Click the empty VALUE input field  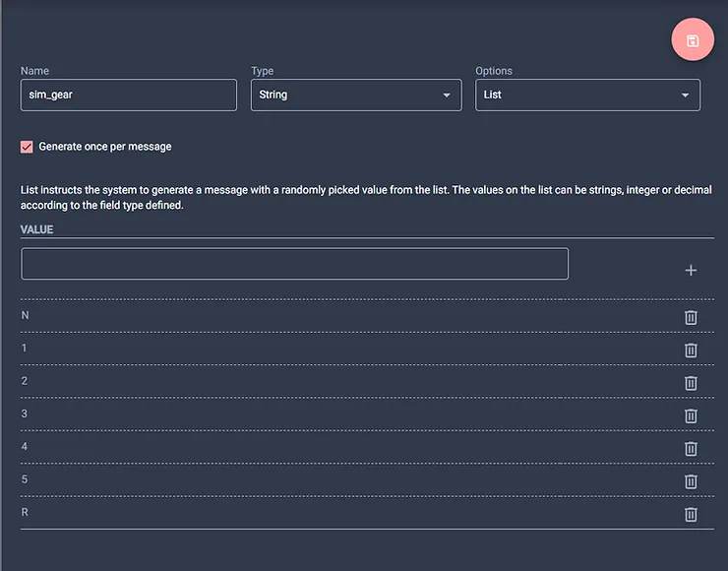point(294,264)
